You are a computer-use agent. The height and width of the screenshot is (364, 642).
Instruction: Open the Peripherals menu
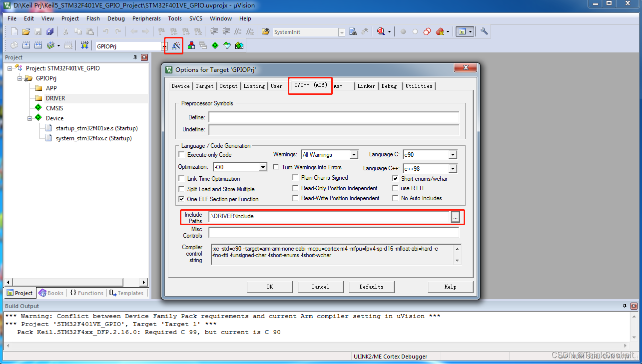pos(146,18)
